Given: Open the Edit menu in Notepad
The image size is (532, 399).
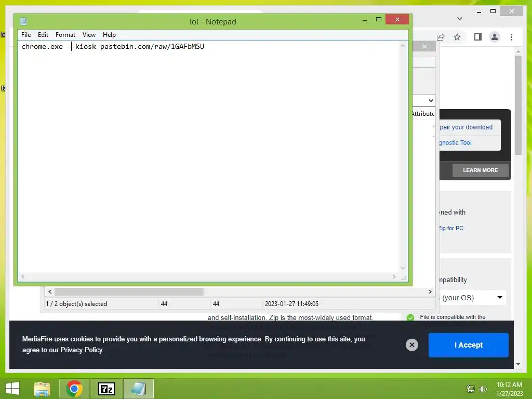Looking at the screenshot, I should tap(43, 35).
